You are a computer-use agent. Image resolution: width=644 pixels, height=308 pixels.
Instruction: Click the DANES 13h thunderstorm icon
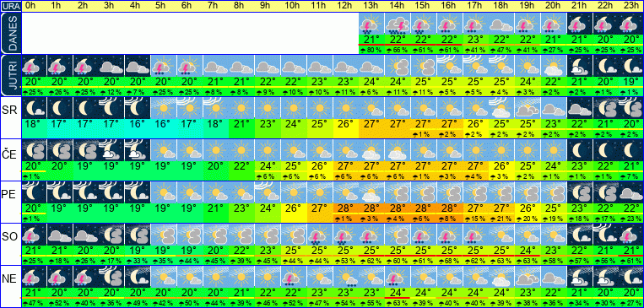[x=371, y=24]
